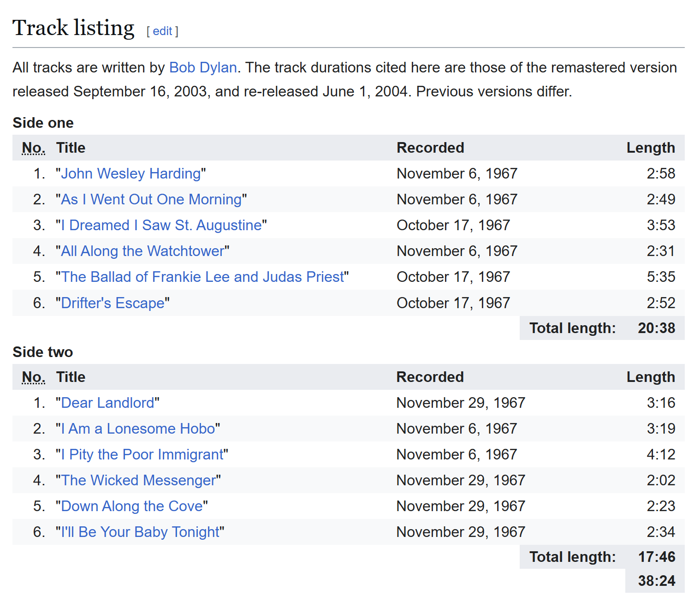Click the "Total length:" label under Side two
The image size is (700, 596).
573,557
